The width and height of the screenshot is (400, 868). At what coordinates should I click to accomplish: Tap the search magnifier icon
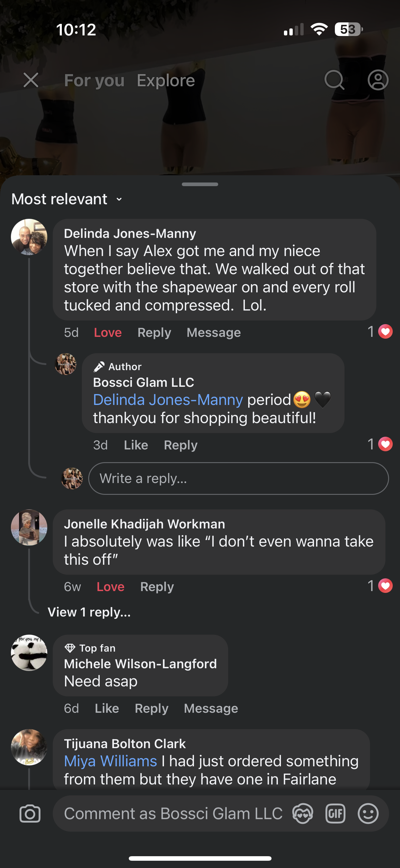(x=334, y=80)
